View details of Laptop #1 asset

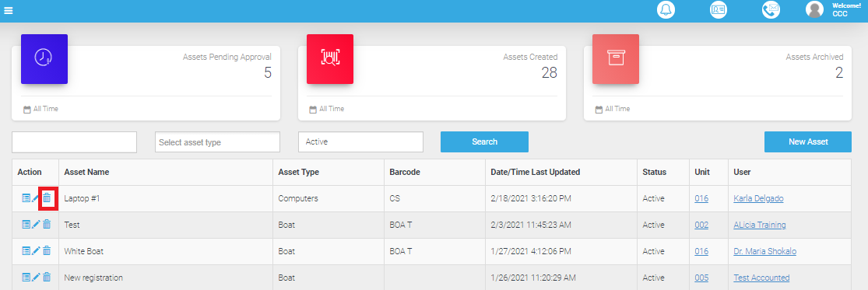(x=26, y=197)
